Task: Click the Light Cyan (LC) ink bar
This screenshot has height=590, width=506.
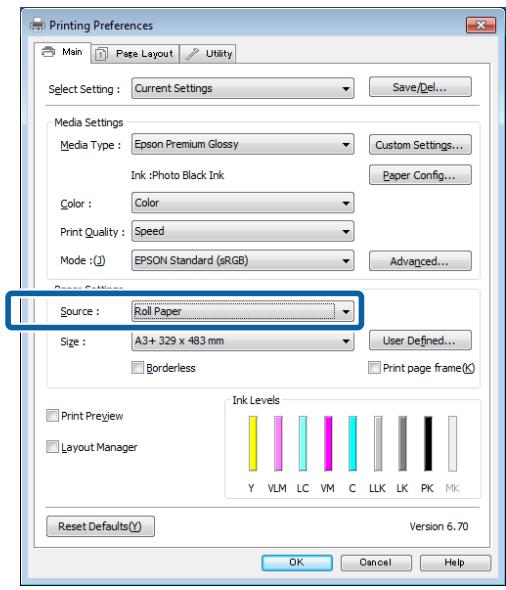Action: (303, 444)
